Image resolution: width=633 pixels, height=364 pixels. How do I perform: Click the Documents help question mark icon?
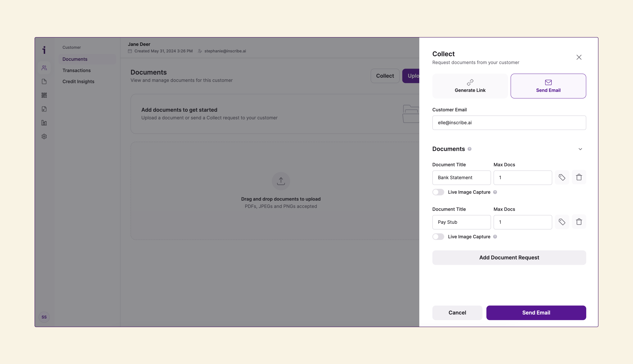click(469, 149)
